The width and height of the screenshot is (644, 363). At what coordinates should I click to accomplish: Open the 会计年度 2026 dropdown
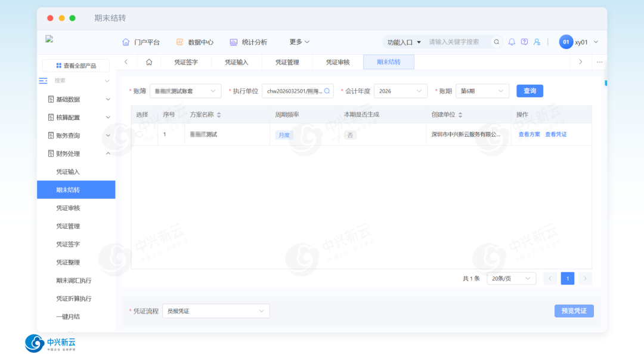pyautogui.click(x=401, y=91)
